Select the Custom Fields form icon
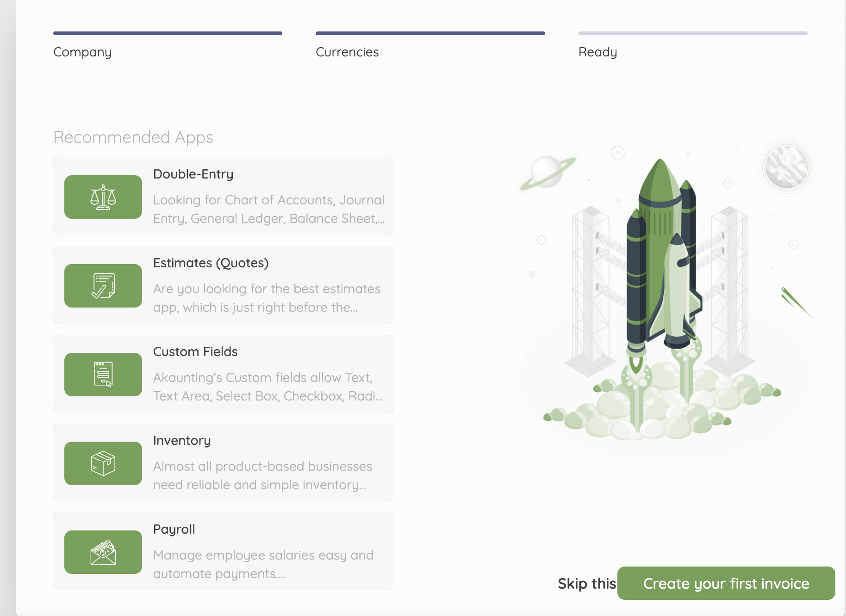The width and height of the screenshot is (846, 616). tap(103, 375)
